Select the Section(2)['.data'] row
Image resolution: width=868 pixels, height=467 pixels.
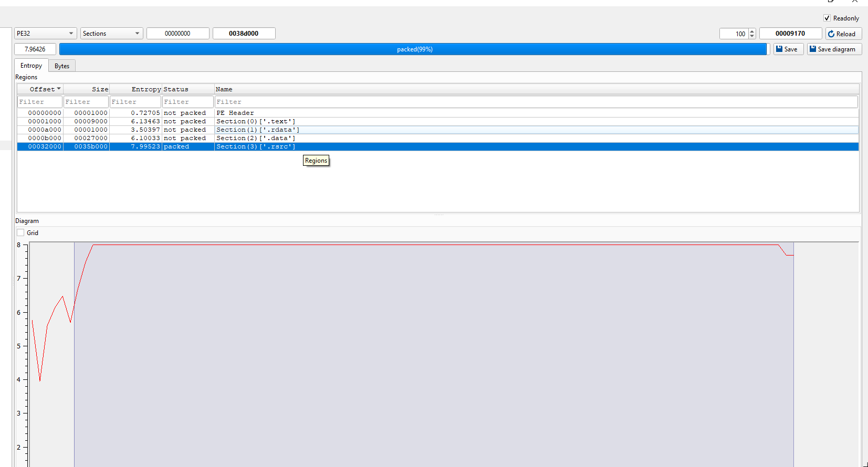(x=438, y=138)
